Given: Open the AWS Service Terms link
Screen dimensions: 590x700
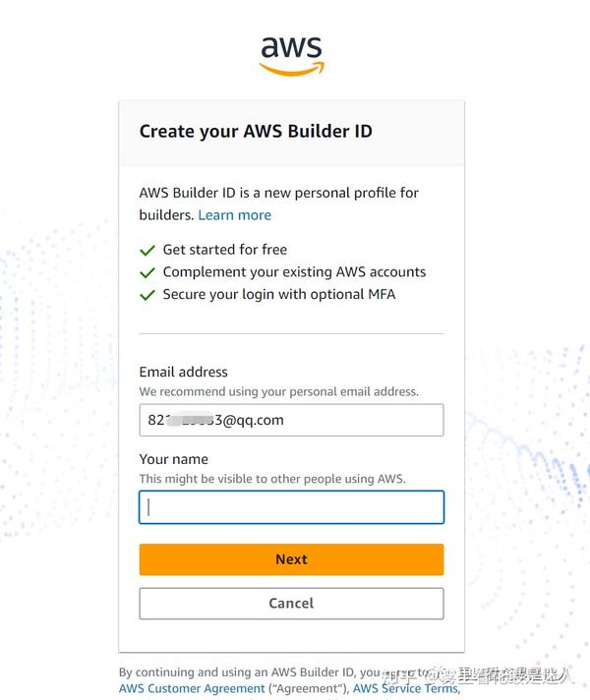Looking at the screenshot, I should pos(405,688).
